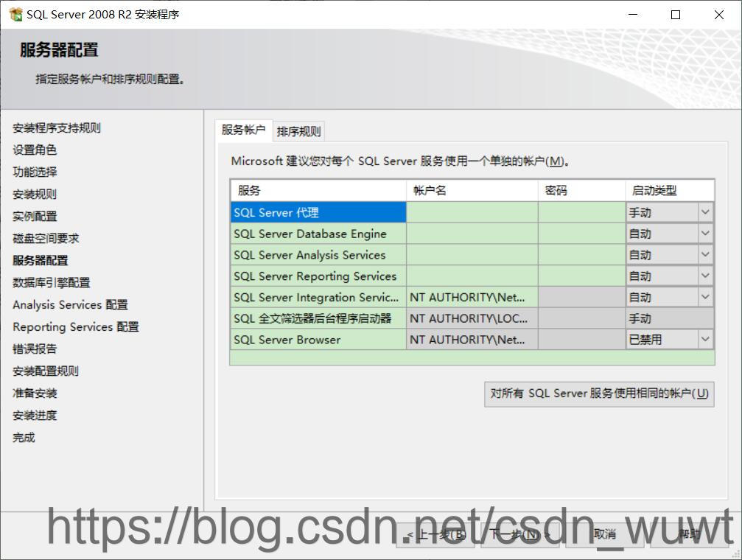Click 对所有 SQL Server 服务使用相同的帐户 button
Image resolution: width=742 pixels, height=560 pixels.
coord(599,394)
